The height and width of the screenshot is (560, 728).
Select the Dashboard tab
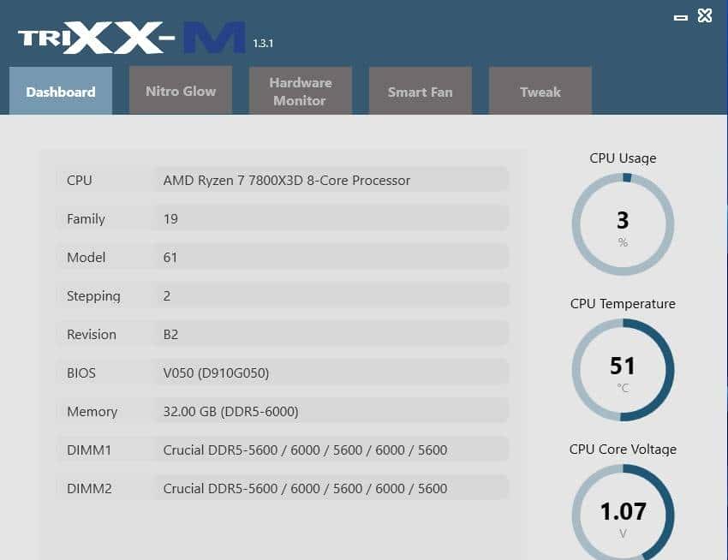point(60,92)
